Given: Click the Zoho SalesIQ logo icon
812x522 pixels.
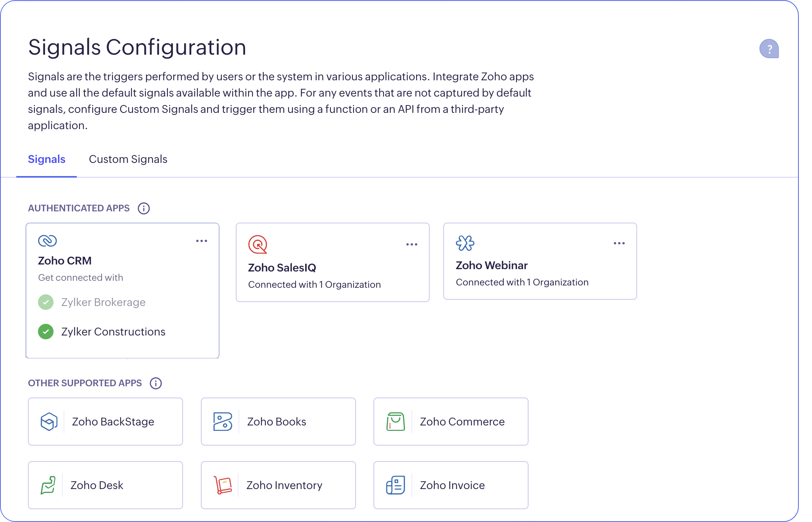Looking at the screenshot, I should point(257,244).
